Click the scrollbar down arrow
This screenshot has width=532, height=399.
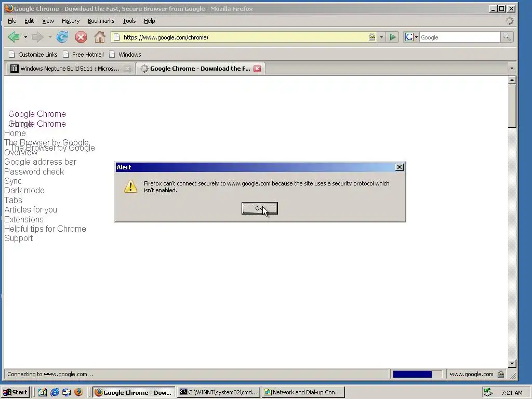click(512, 363)
